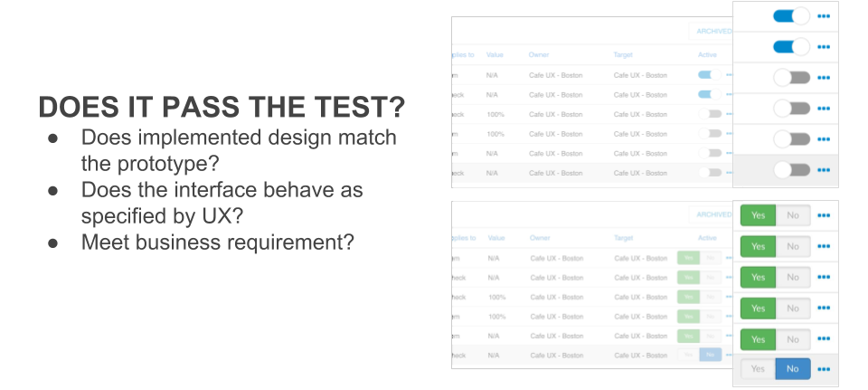Open the three-dot menu beside third enlarged toggle
The height and width of the screenshot is (390, 868).
[x=824, y=78]
